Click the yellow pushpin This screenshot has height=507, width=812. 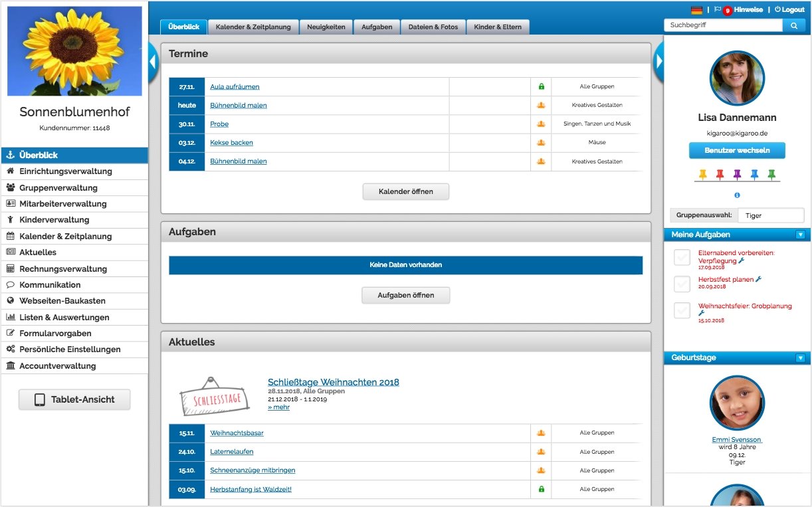(703, 175)
